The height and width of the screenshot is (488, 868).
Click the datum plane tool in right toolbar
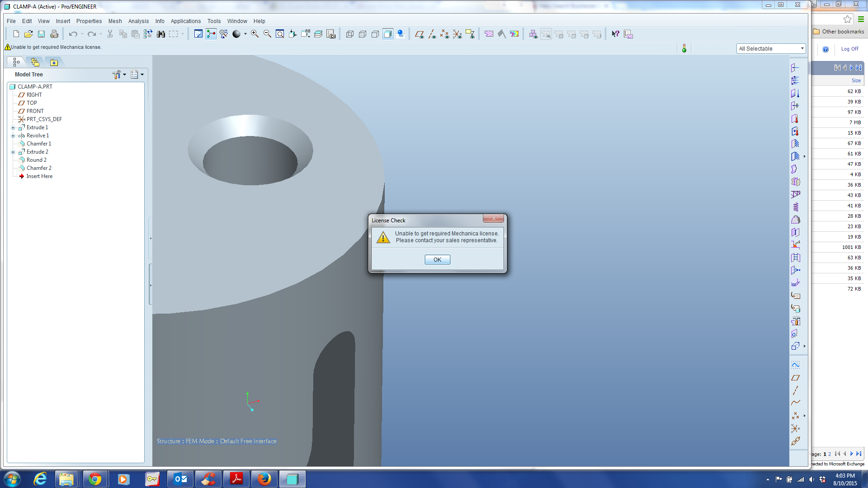795,378
